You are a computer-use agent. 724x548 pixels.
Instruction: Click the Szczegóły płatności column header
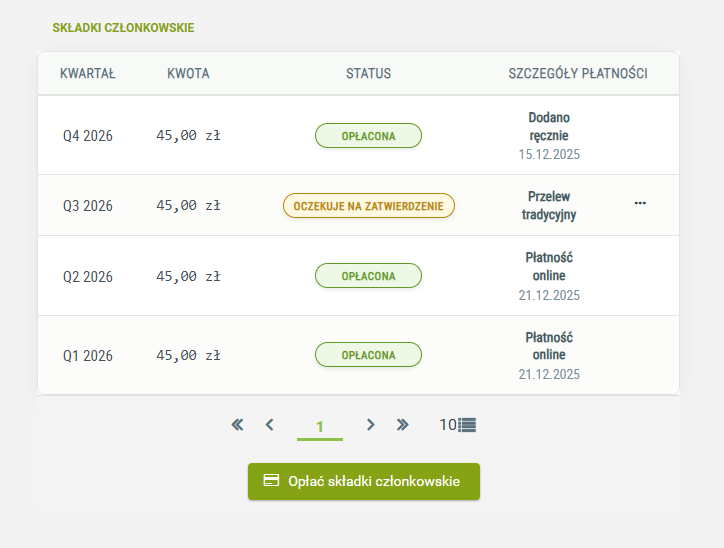pyautogui.click(x=578, y=73)
